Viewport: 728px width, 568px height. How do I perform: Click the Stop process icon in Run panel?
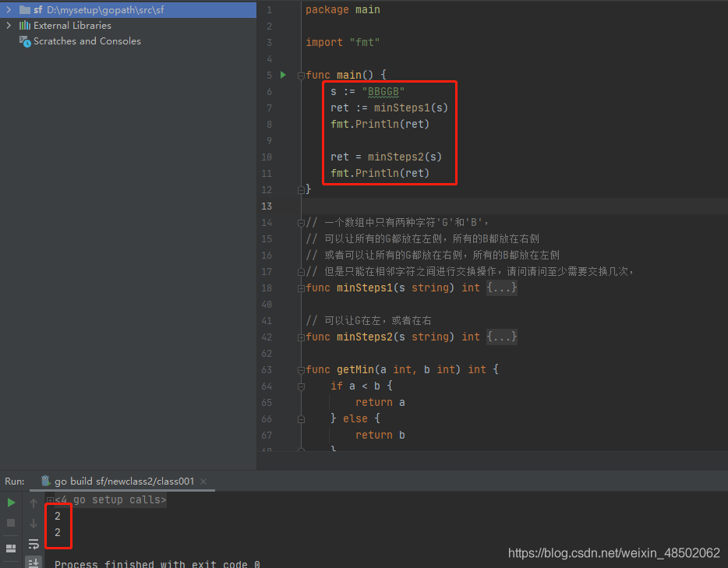11,523
